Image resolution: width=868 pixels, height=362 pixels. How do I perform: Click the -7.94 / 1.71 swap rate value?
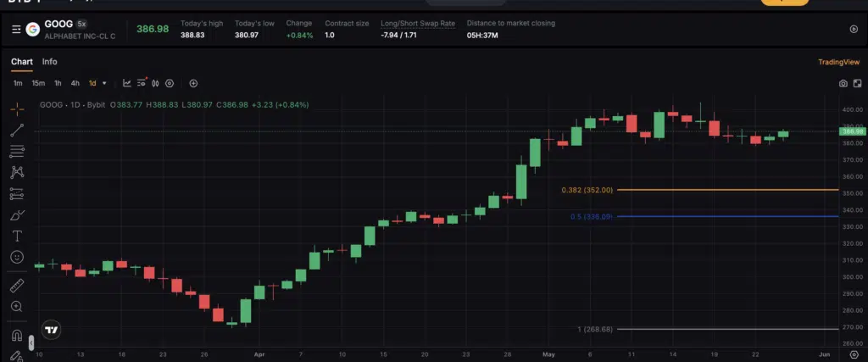click(398, 36)
